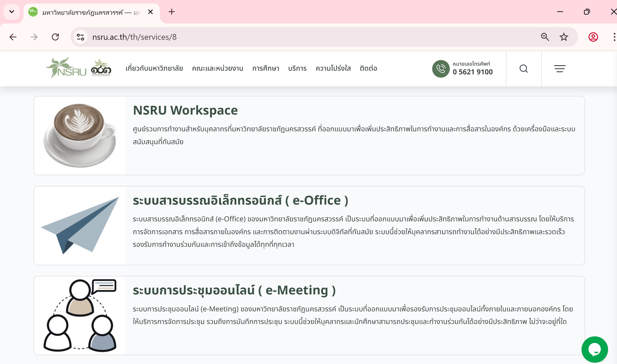This screenshot has width=617, height=364.
Task: Click the green phone icon
Action: pos(441,69)
